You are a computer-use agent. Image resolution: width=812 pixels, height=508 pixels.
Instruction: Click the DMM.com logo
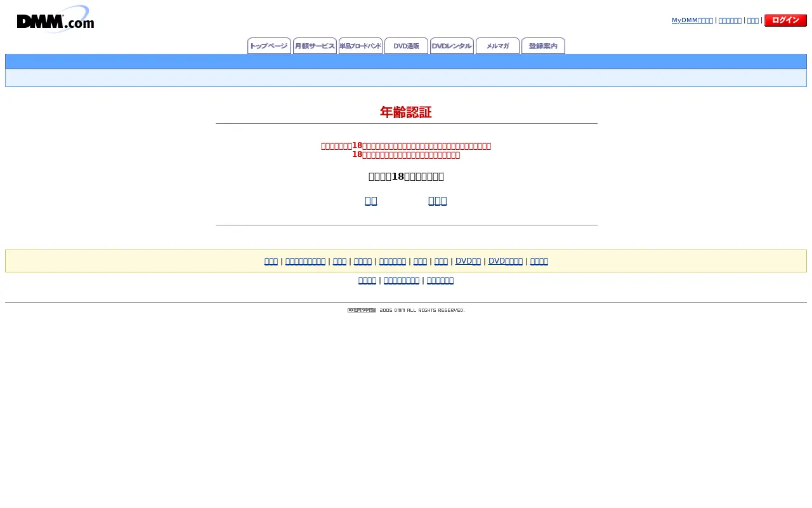click(x=55, y=19)
